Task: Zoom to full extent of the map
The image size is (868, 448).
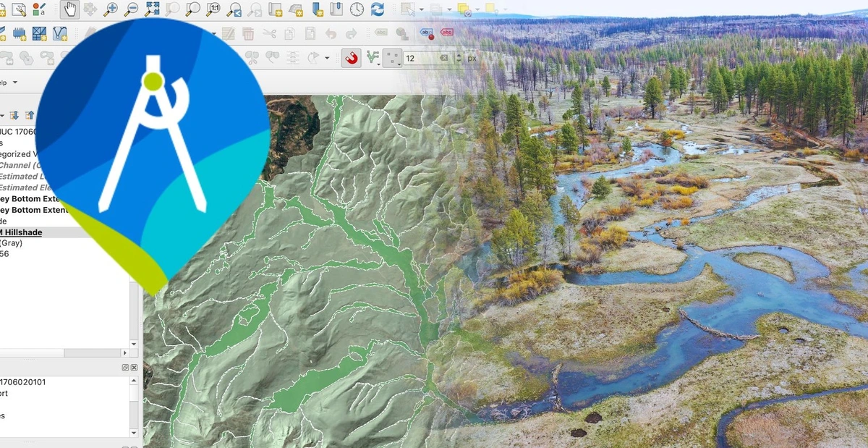Action: [x=152, y=9]
